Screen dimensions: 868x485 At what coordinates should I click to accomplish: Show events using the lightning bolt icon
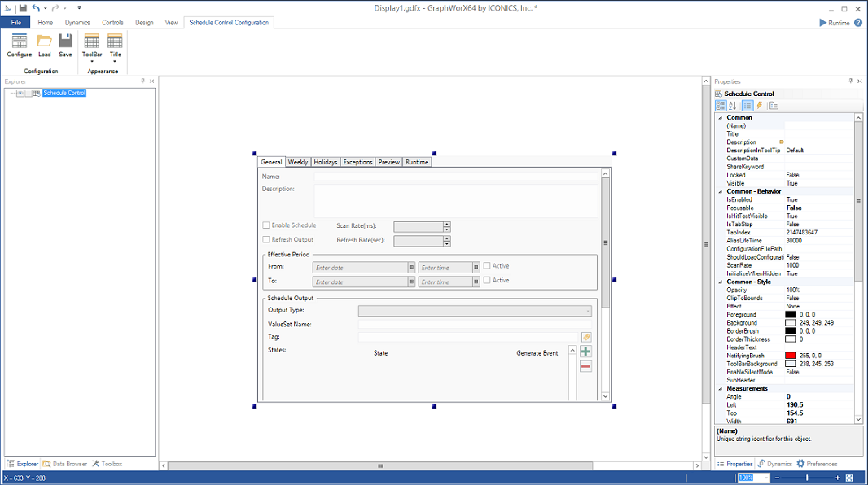(760, 106)
